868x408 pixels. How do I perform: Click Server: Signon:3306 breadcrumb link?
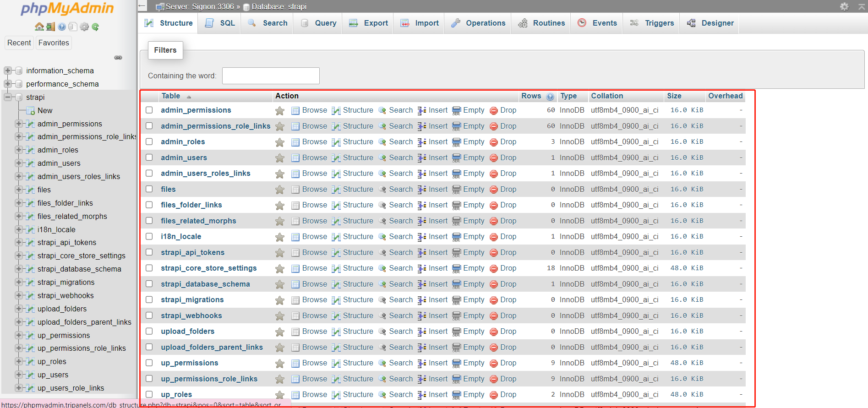pos(200,6)
